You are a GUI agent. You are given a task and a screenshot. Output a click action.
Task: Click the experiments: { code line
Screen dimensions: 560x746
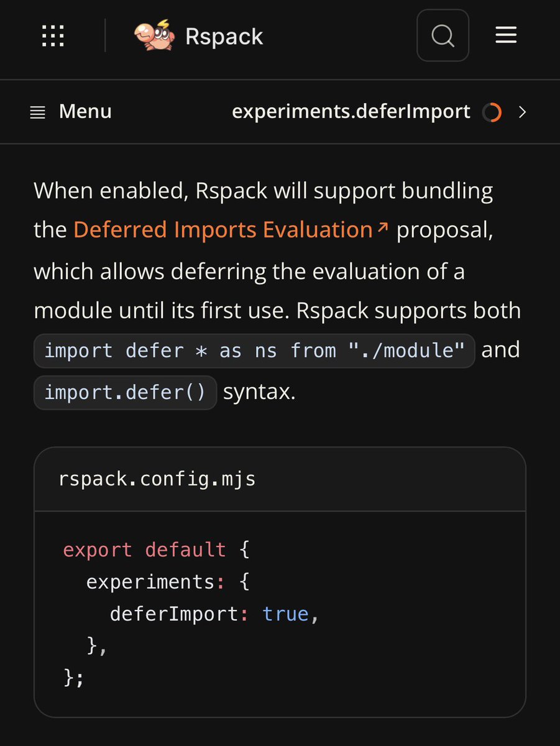point(167,582)
